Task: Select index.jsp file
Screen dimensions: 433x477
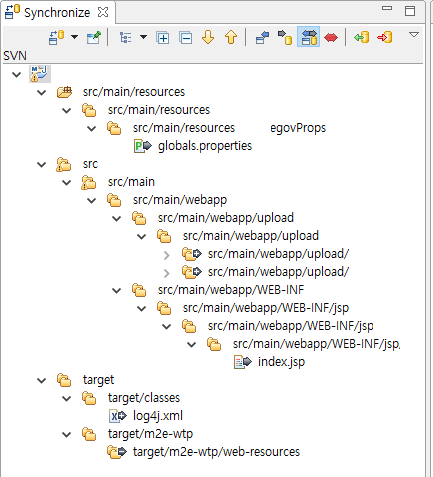Action: point(281,362)
